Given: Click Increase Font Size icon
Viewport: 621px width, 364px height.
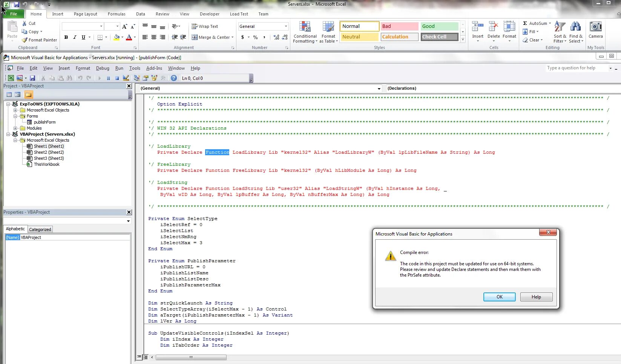Looking at the screenshot, I should click(x=125, y=26).
